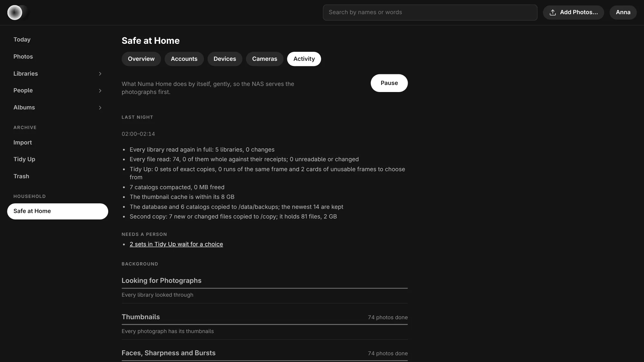Open Today in the sidebar
This screenshot has width=644, height=362.
pos(57,40)
